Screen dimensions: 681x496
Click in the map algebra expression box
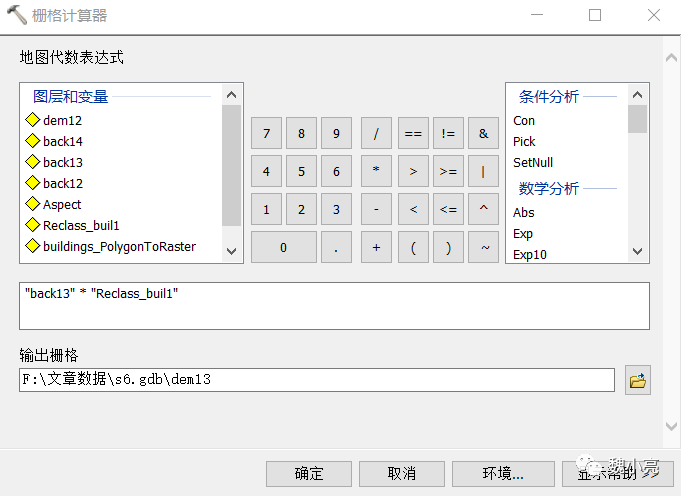tap(334, 306)
